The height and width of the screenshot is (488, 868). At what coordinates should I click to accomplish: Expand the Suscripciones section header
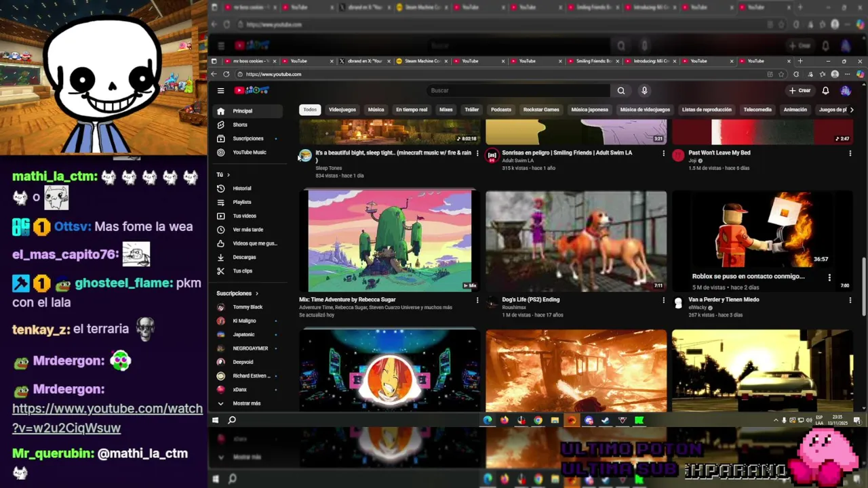click(x=237, y=293)
